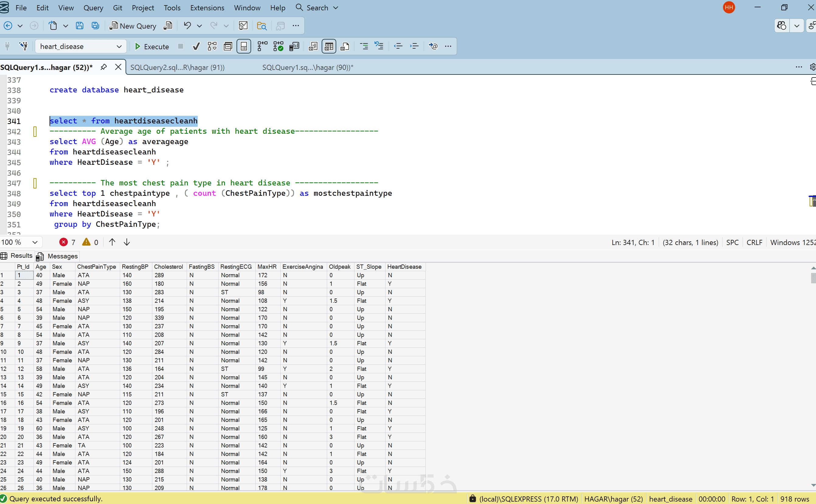Toggle Results to Grid mode

coord(329,46)
